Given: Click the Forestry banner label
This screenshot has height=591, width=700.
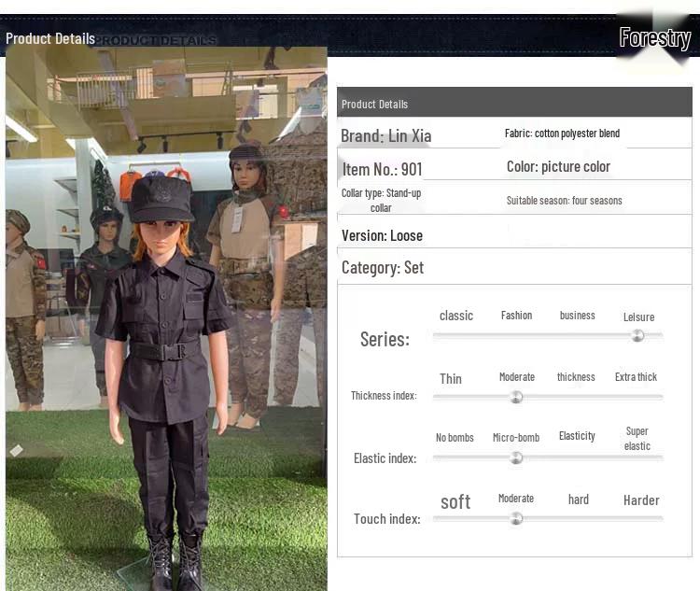Looking at the screenshot, I should pyautogui.click(x=655, y=38).
